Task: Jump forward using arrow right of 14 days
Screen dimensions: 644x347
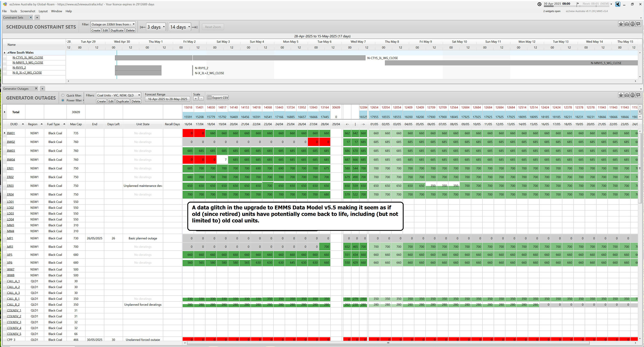Action: click(195, 27)
